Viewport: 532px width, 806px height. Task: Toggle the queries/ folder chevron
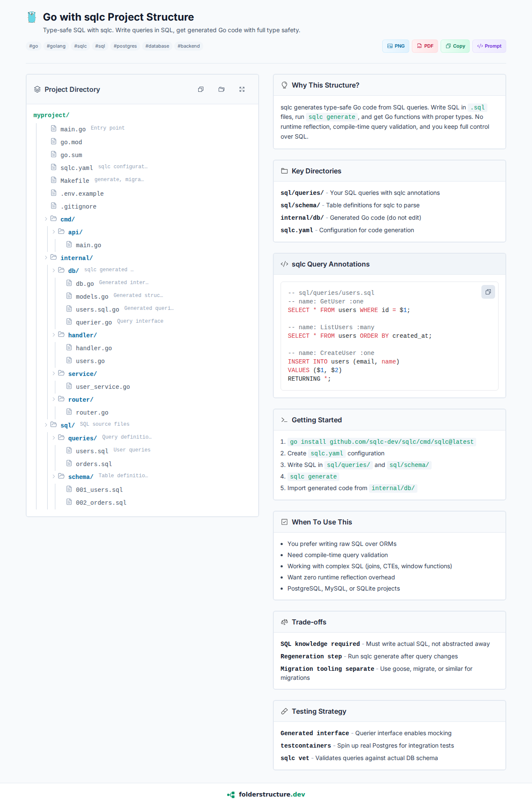(54, 438)
